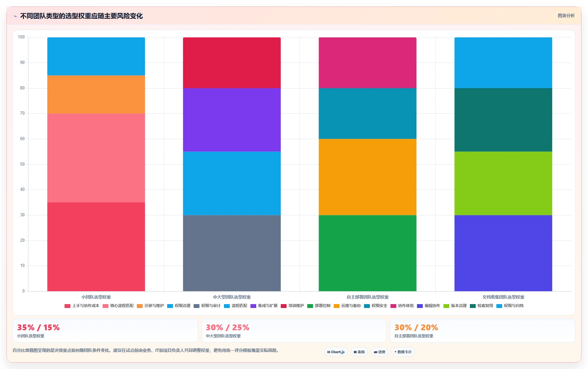Click the 表格 chip
Screen dimensions: 588x369
(x=359, y=352)
